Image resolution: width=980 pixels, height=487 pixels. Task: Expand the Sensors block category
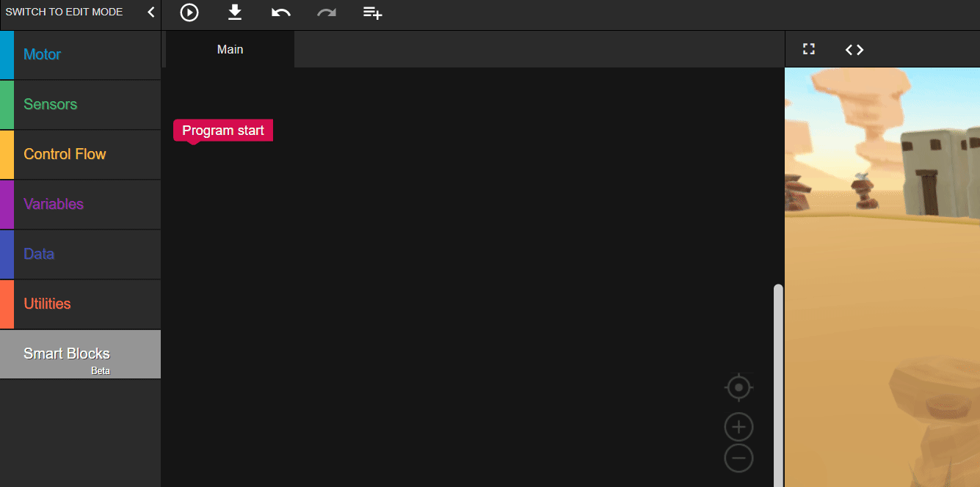point(81,105)
